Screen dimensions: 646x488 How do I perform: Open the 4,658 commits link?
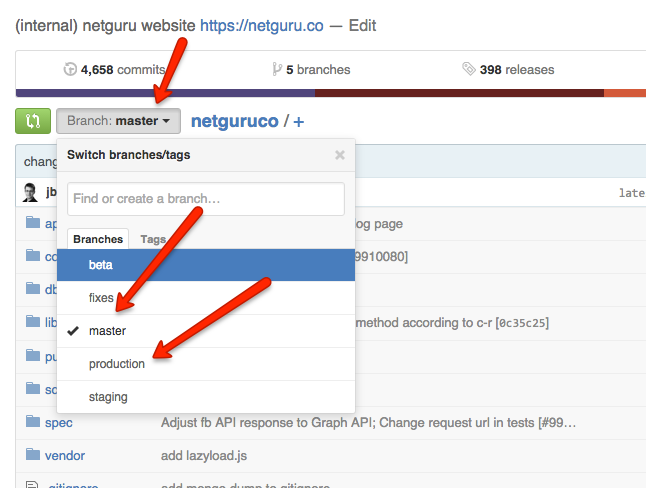click(x=114, y=70)
